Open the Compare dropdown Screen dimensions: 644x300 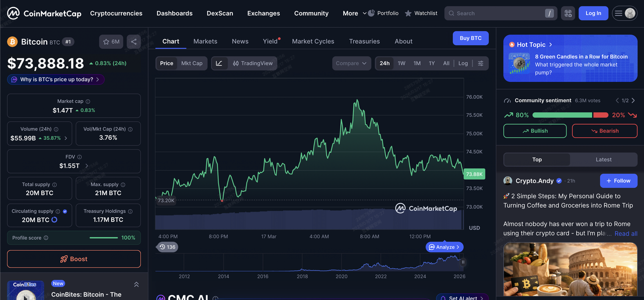pos(351,63)
